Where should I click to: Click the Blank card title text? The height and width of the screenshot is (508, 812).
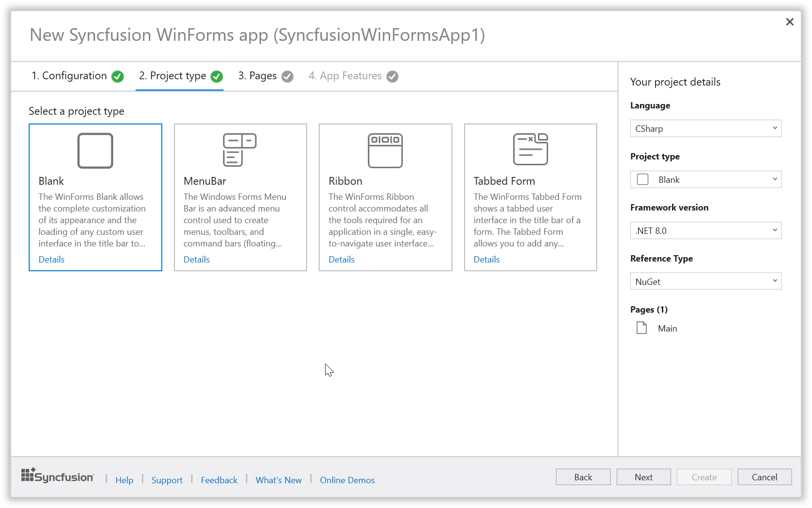(x=52, y=181)
